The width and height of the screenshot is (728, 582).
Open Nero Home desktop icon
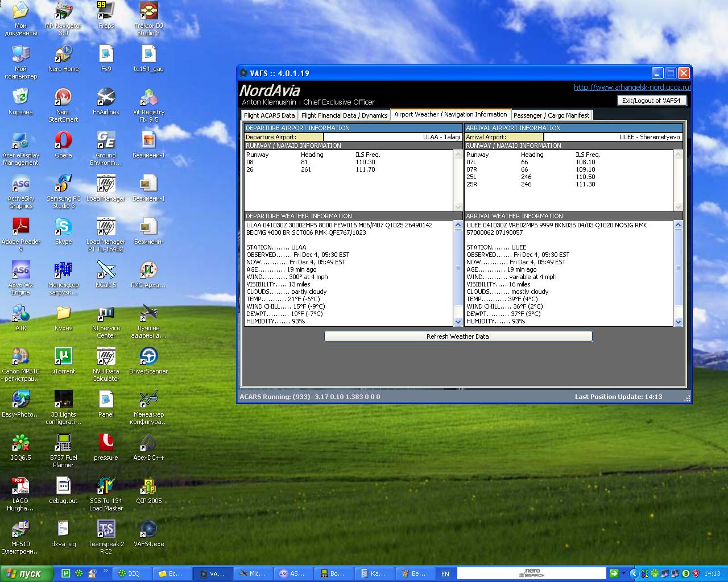point(63,59)
